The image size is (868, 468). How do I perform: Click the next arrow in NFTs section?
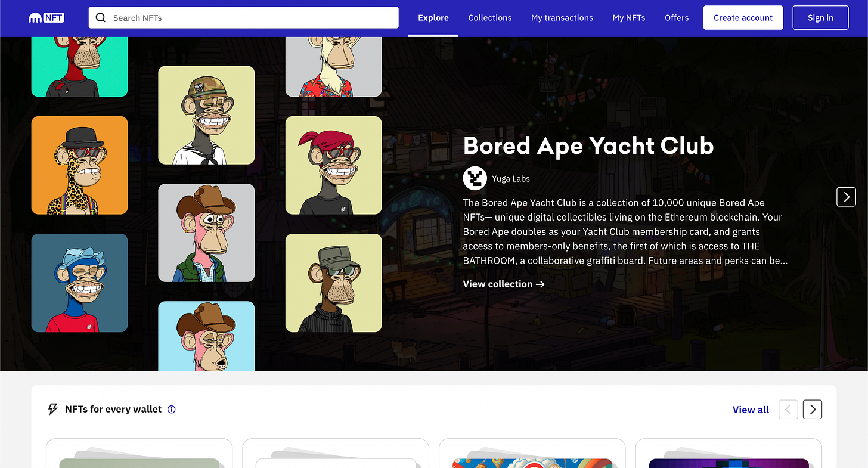pos(813,409)
